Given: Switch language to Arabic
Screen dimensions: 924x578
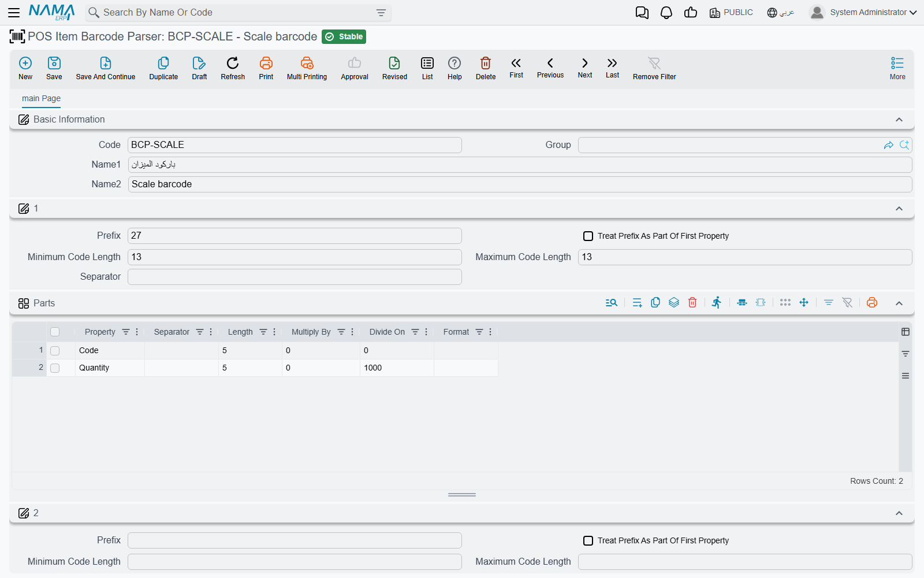Looking at the screenshot, I should pos(781,13).
